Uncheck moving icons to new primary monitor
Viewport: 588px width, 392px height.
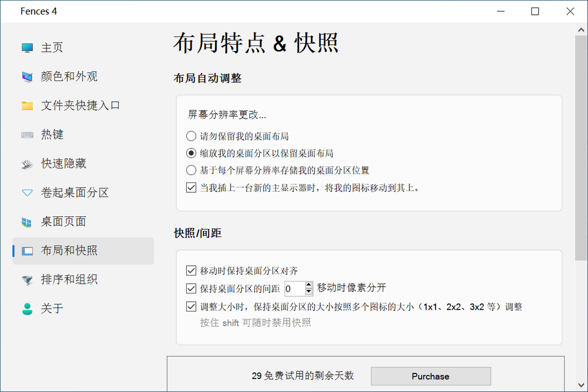(x=192, y=187)
